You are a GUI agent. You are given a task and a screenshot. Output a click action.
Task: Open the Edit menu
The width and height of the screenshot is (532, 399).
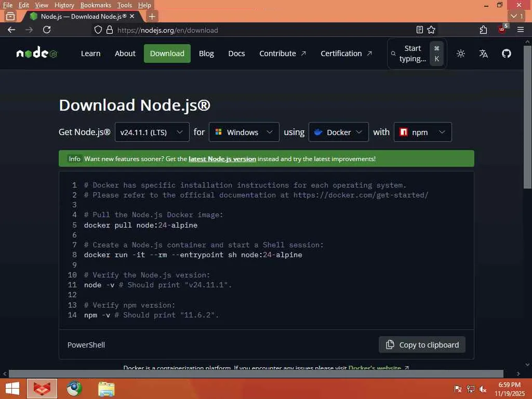pos(23,5)
